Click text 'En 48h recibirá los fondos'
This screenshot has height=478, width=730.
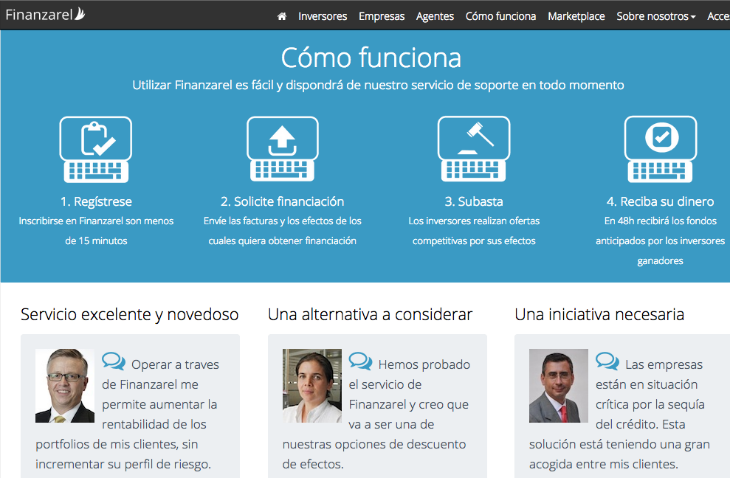pos(660,221)
